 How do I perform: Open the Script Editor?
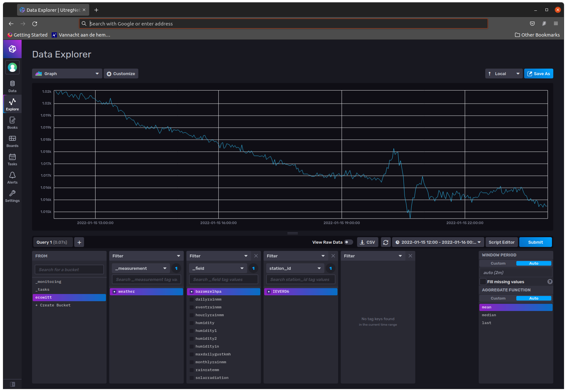pyautogui.click(x=501, y=242)
